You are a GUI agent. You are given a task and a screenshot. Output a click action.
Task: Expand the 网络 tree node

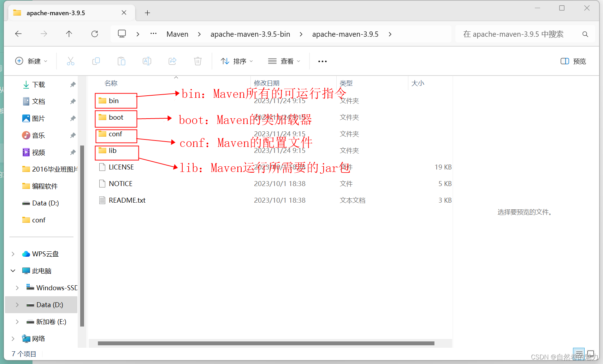[x=13, y=339]
